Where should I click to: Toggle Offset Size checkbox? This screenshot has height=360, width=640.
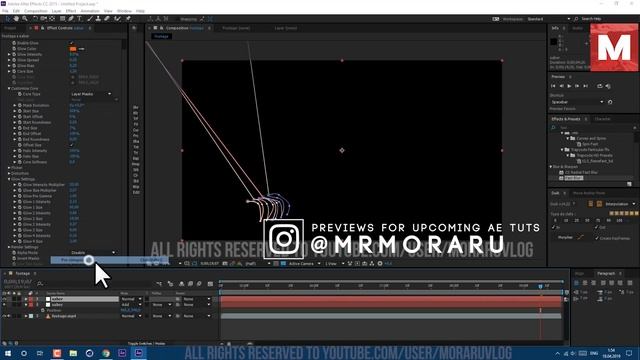click(72, 145)
